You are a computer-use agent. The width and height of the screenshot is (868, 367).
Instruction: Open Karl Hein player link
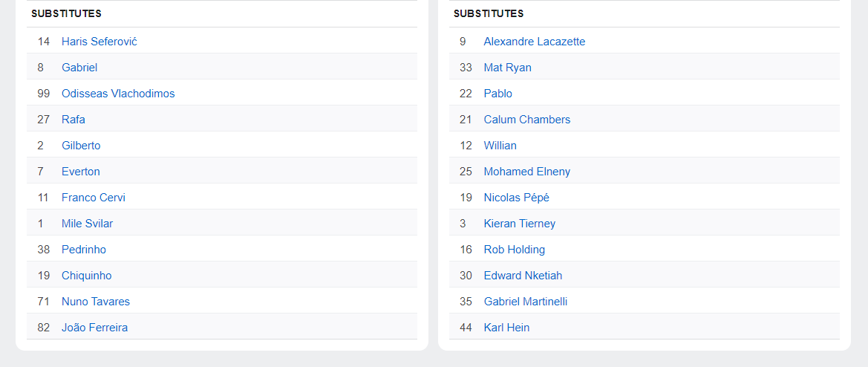click(506, 328)
